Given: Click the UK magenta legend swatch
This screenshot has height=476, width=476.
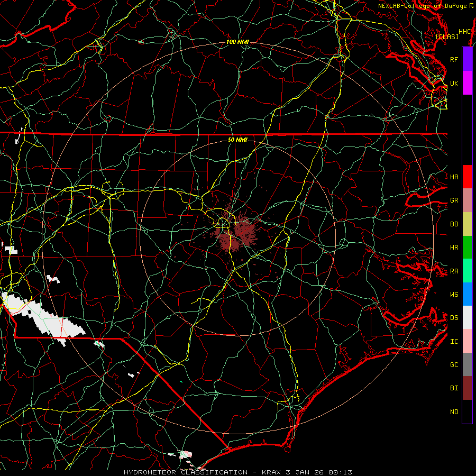Looking at the screenshot, I should (467, 83).
